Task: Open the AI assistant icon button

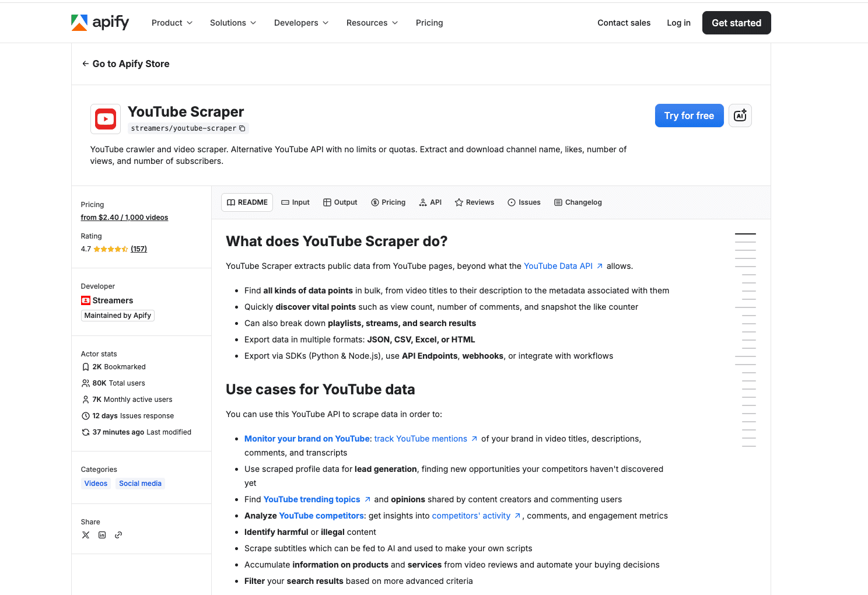Action: (x=740, y=116)
